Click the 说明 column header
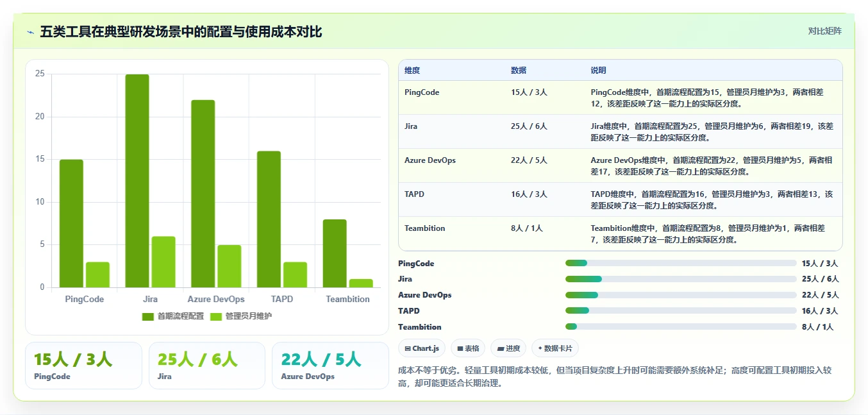Screen dimensions: 868x415 click(599, 71)
